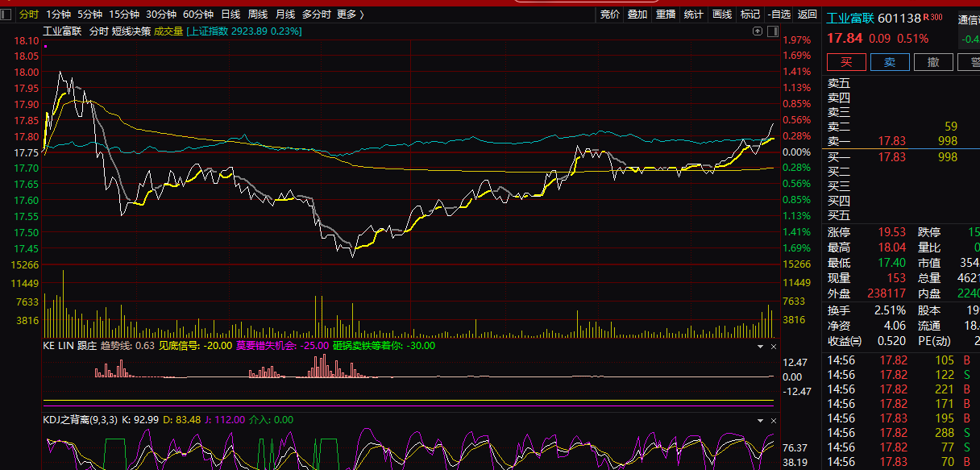
Task: Open the KE LIN panel dropdown arrow
Action: (x=760, y=346)
